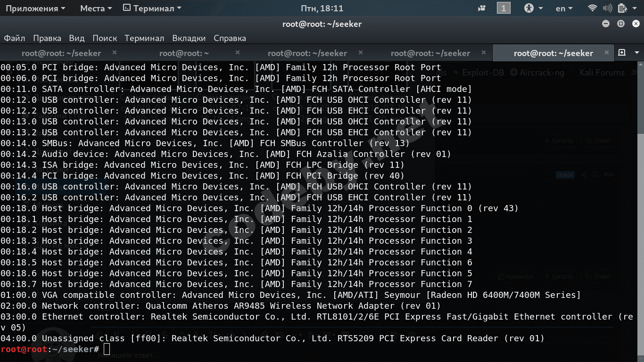
Task: Click the SATA controller line in output
Action: coord(236,89)
